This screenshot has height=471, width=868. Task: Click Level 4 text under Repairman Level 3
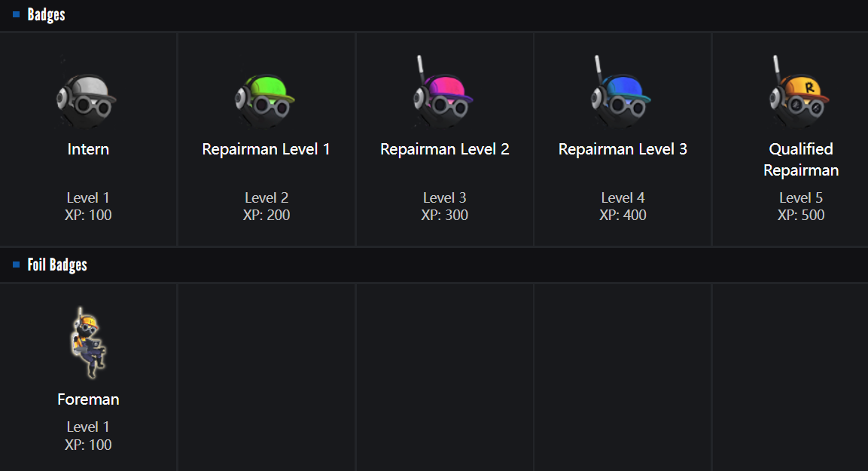pos(623,198)
